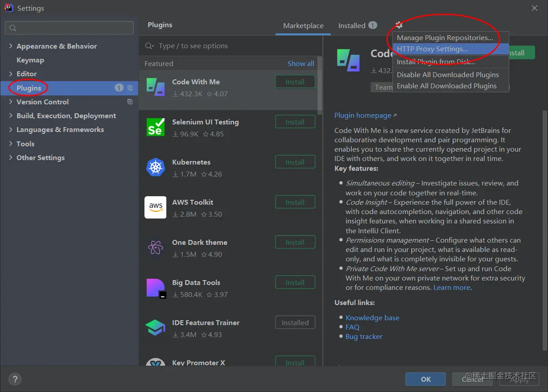Click the Kubernetes plugin icon
Screen dimensions: 548x392
point(156,167)
